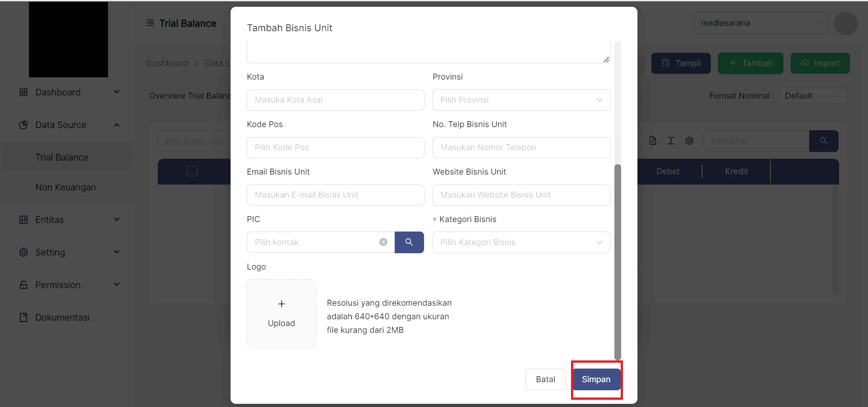Click the Simpan button

(x=596, y=379)
